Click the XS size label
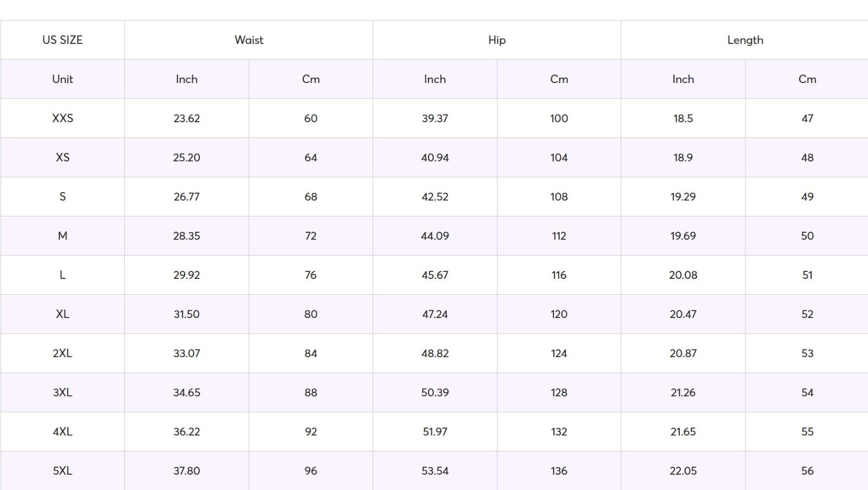This screenshot has width=868, height=490. tap(62, 157)
